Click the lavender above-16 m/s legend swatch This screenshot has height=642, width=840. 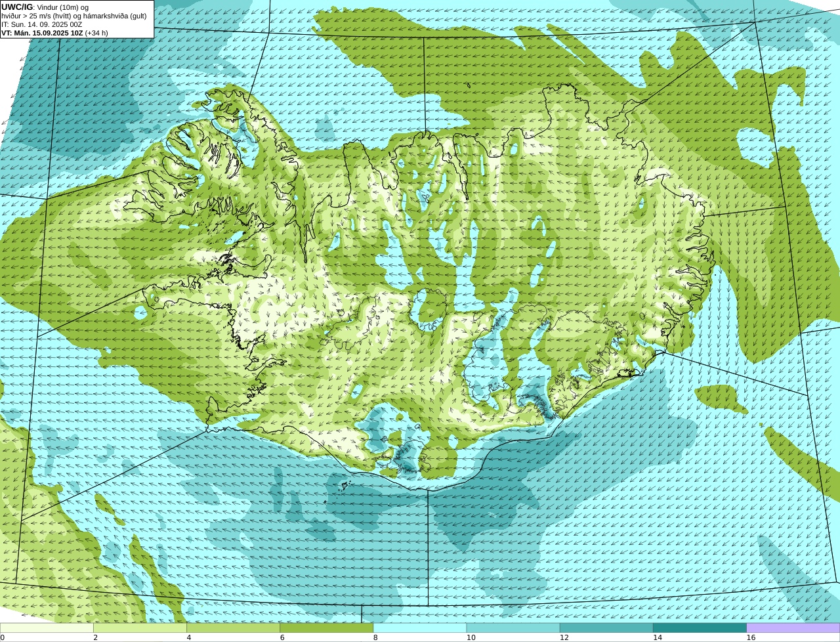point(793,628)
